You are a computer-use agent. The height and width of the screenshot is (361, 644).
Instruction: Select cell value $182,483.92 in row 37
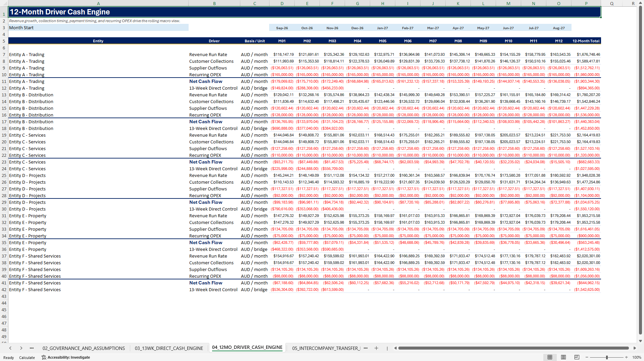tap(559, 256)
